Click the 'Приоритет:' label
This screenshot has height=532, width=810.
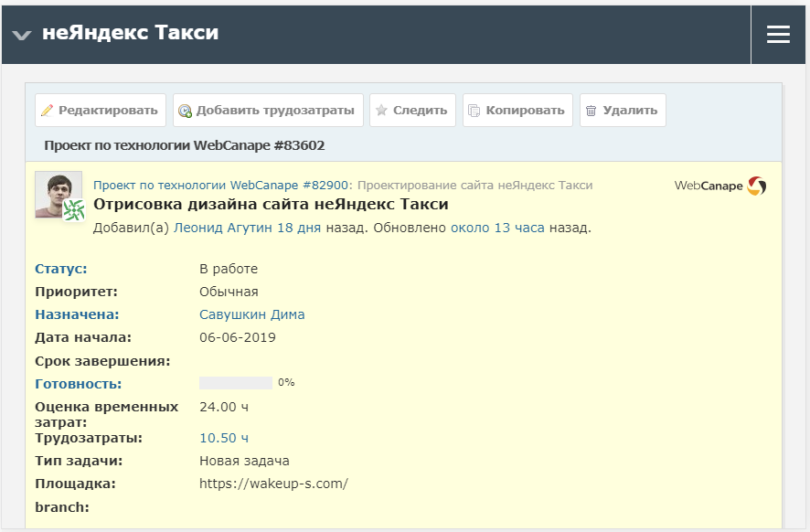click(77, 292)
